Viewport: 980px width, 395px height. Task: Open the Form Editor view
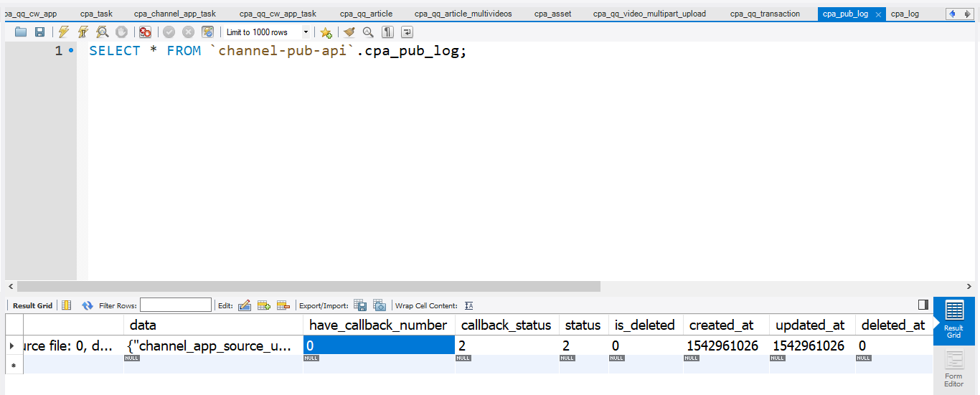(953, 368)
